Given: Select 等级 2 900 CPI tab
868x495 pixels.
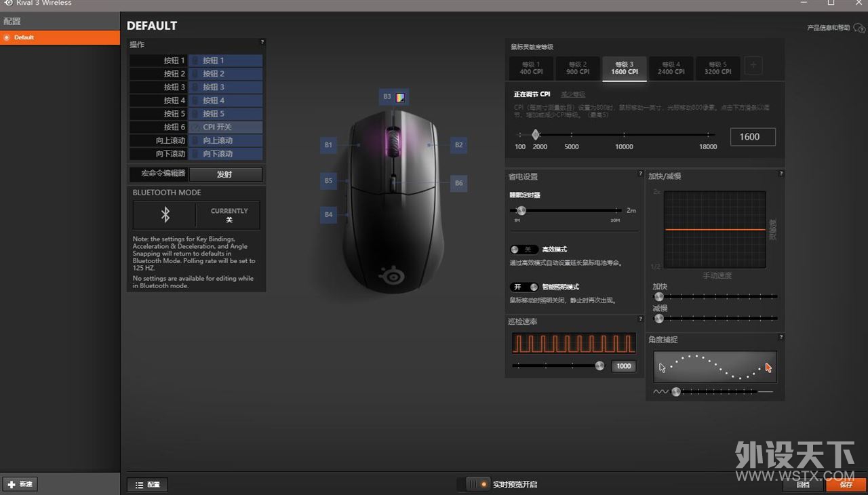Looking at the screenshot, I should click(x=578, y=68).
